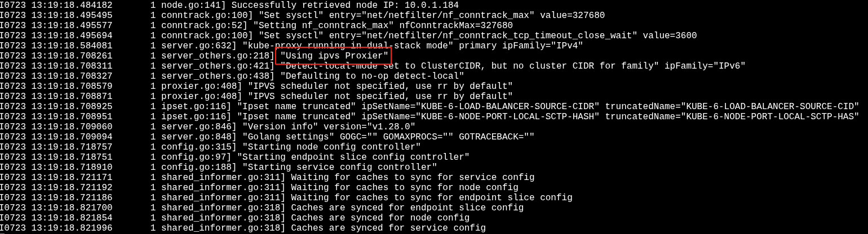Viewport: 868px width, 234px height.
Task: Click the highlighted "Using ipvs Proxier" text
Action: (x=334, y=56)
